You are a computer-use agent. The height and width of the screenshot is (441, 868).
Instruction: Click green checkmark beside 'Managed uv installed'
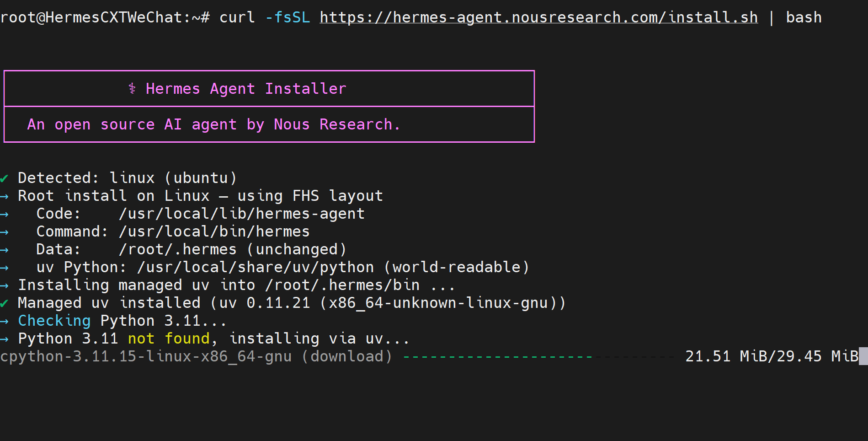click(4, 303)
